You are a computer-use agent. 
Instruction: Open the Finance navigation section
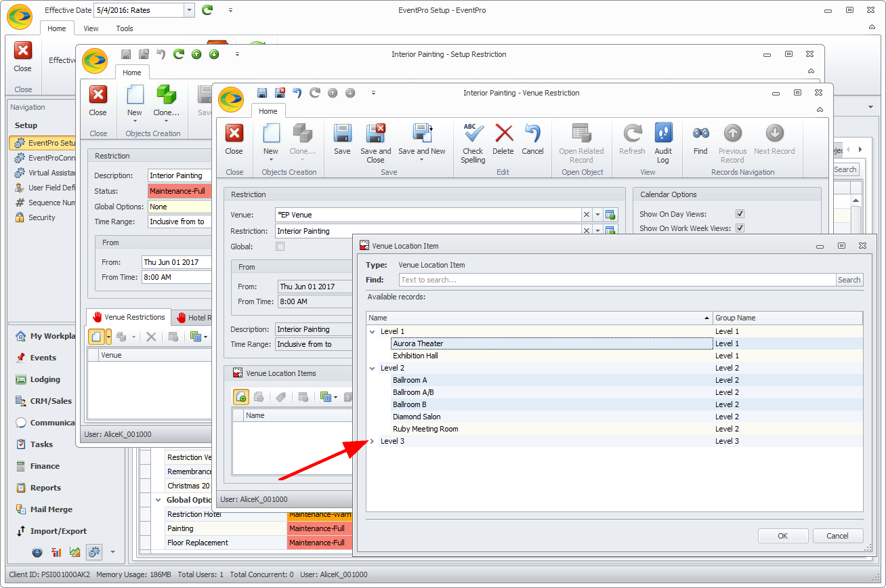[x=45, y=466]
